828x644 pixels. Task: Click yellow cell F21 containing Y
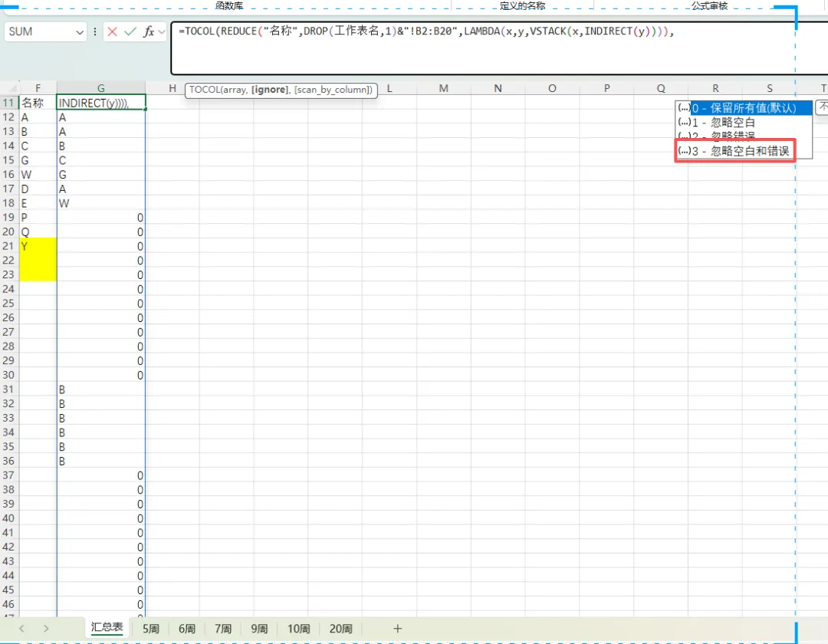[x=38, y=246]
